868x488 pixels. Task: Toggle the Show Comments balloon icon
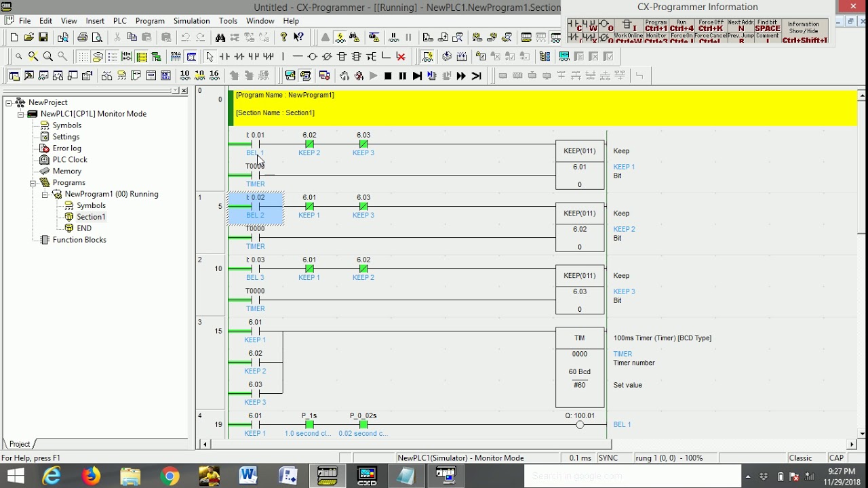click(x=98, y=57)
